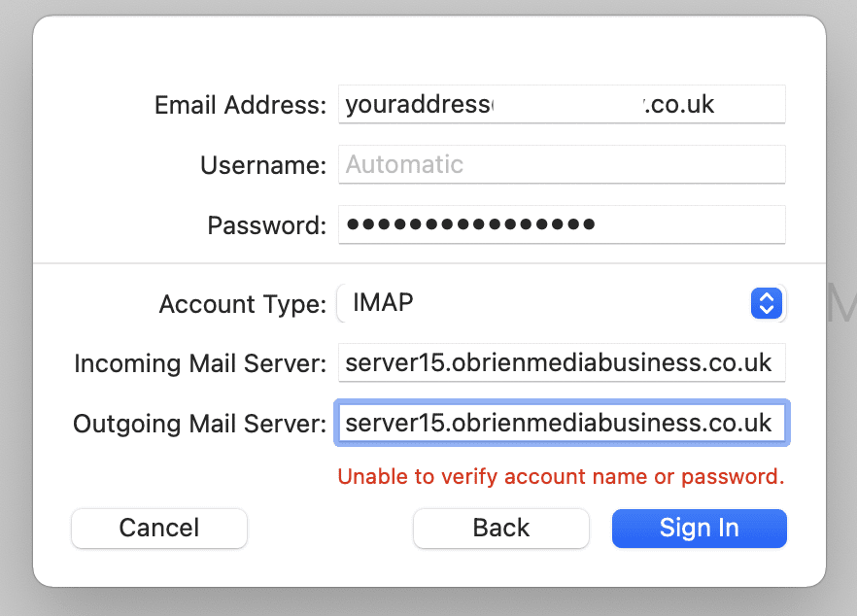Click the Incoming Mail Server label
The image size is (857, 616).
pos(199,364)
